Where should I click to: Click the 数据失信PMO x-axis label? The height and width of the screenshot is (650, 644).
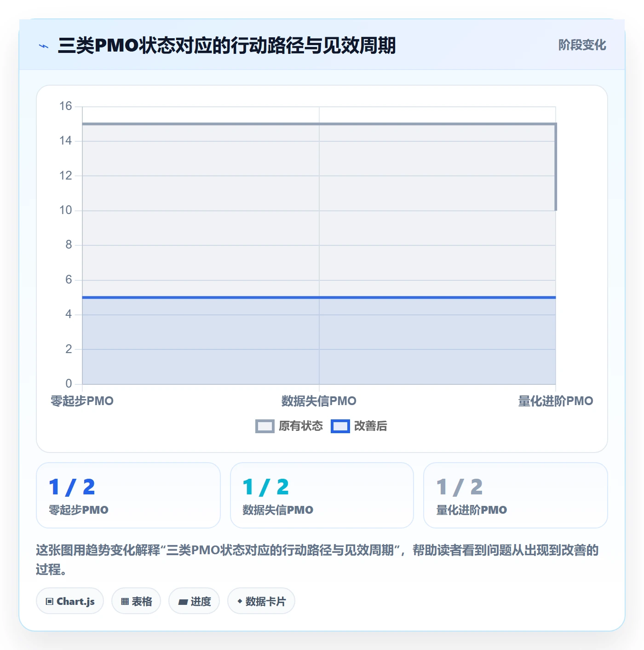319,401
